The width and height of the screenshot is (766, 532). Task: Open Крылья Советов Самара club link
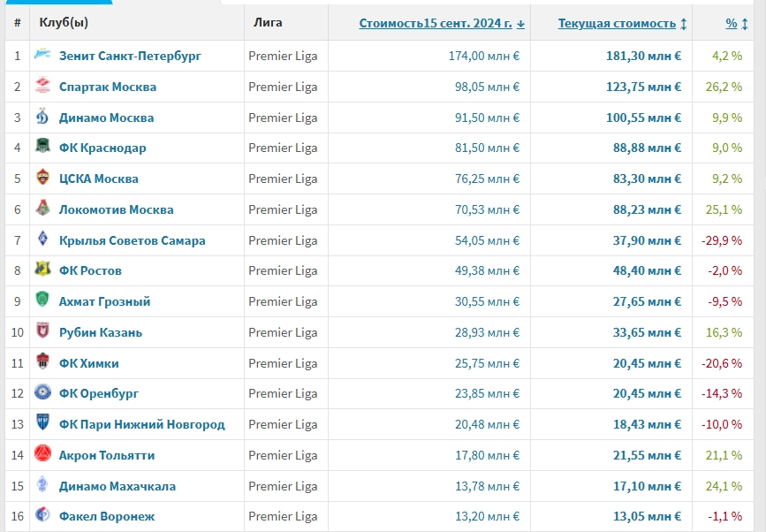(133, 241)
